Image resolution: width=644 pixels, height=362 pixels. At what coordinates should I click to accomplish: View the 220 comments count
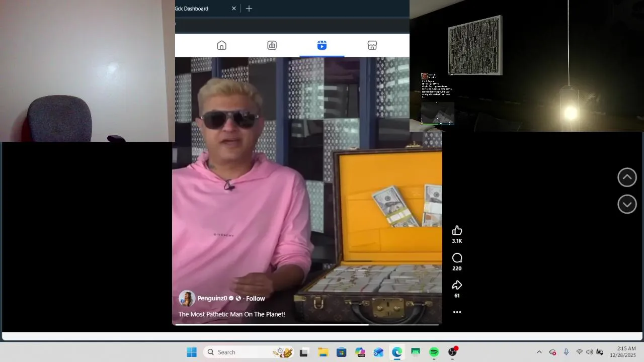[x=457, y=268]
